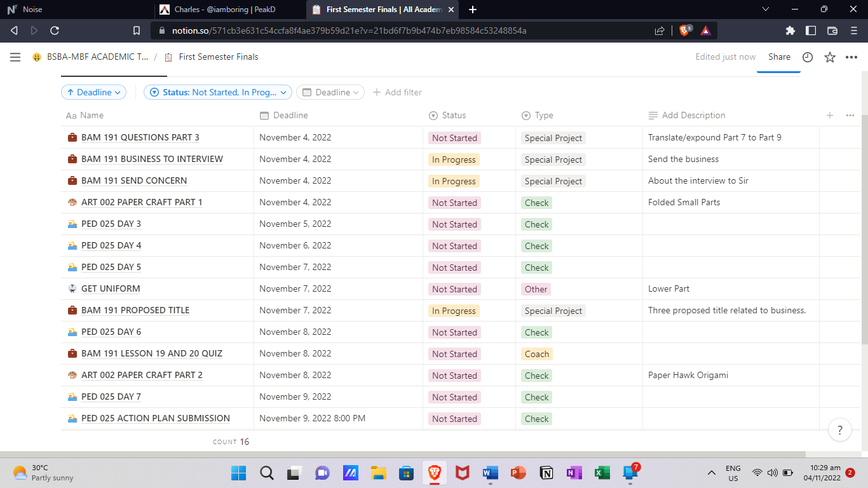Click Add filter button
Viewport: 868px width, 488px height.
(397, 93)
